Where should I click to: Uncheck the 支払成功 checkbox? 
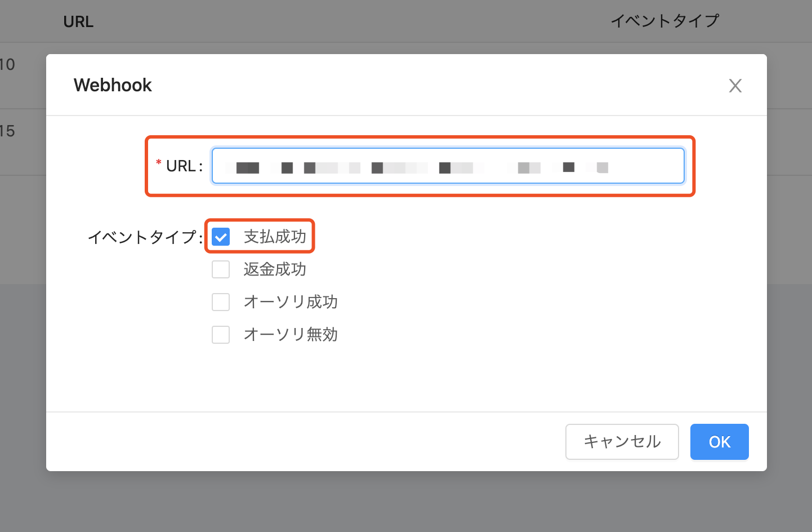click(221, 237)
